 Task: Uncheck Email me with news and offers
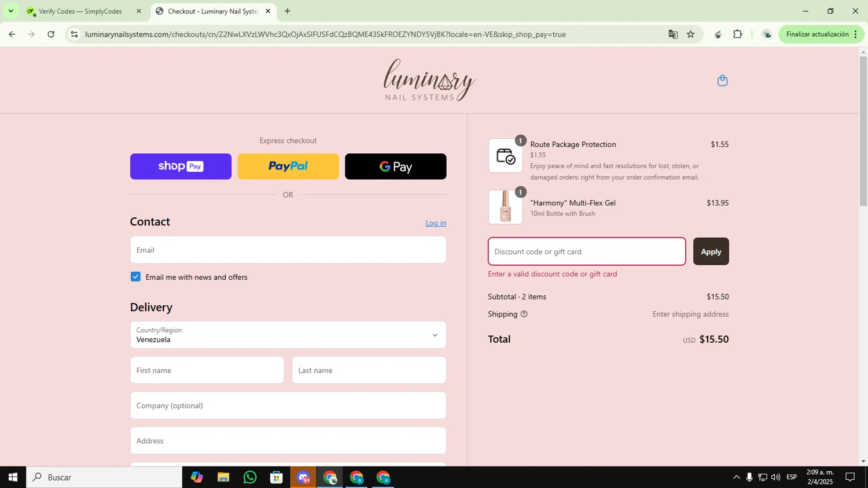tap(135, 277)
